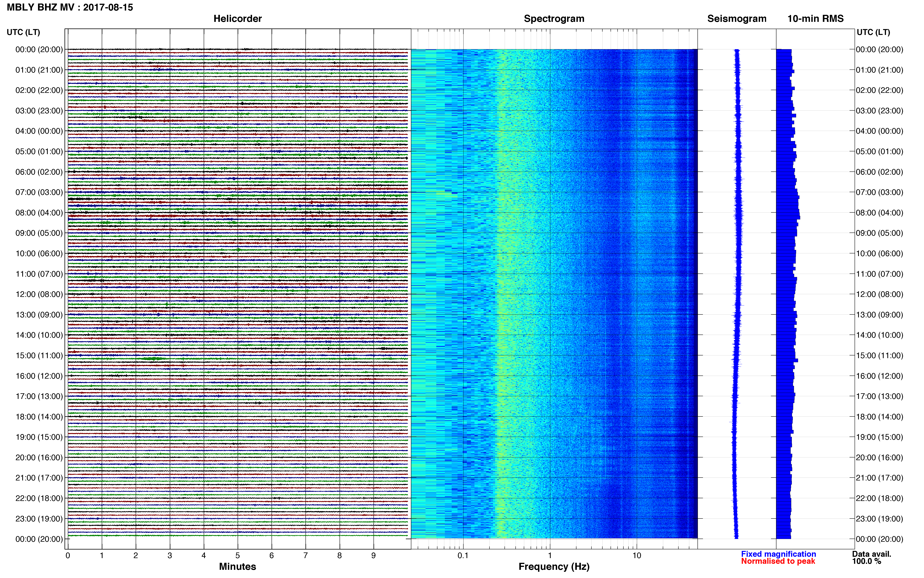Select the left 09:00 (05:00) time label
Viewport: 924px width, 578px height.
point(39,233)
